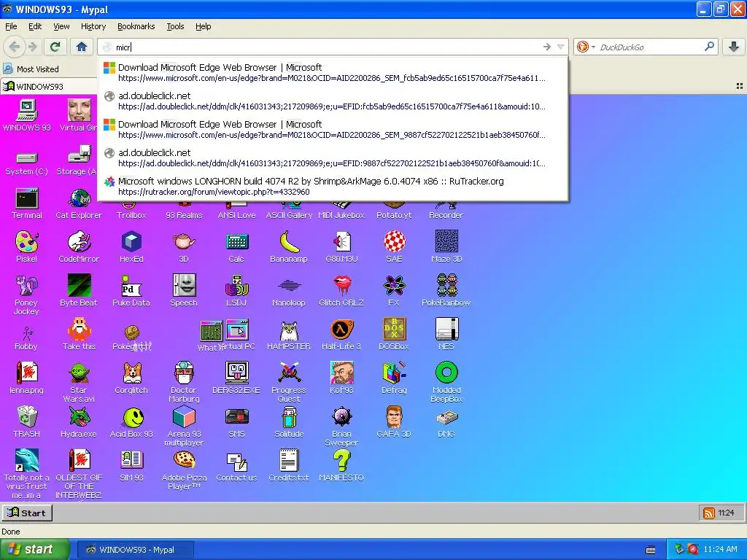Launch Nanoloop icon
The height and width of the screenshot is (560, 747).
tap(289, 290)
